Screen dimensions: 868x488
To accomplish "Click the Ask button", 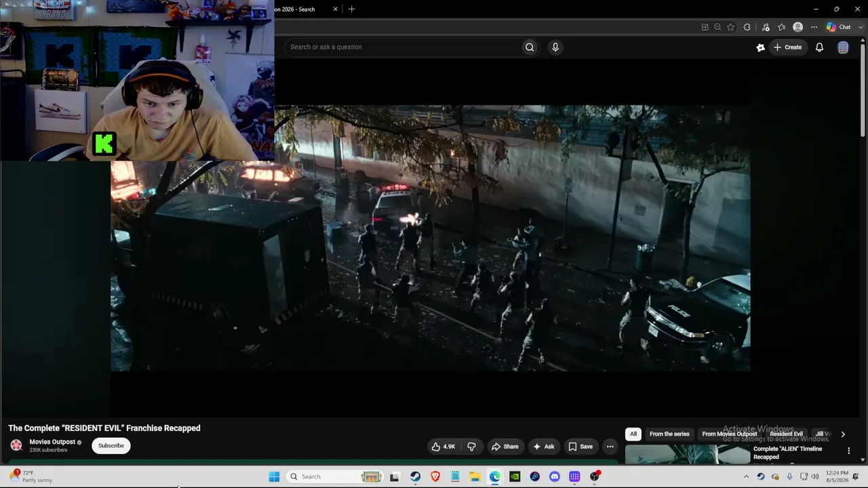I will click(544, 447).
